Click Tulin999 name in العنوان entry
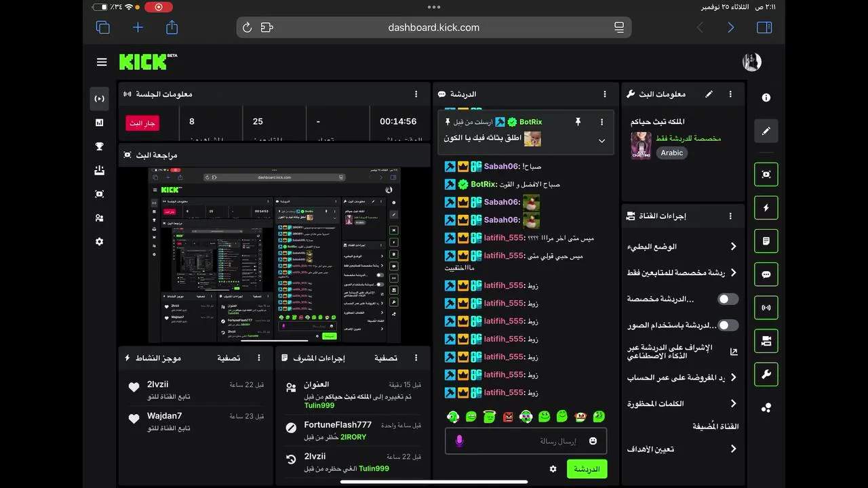 click(x=319, y=405)
